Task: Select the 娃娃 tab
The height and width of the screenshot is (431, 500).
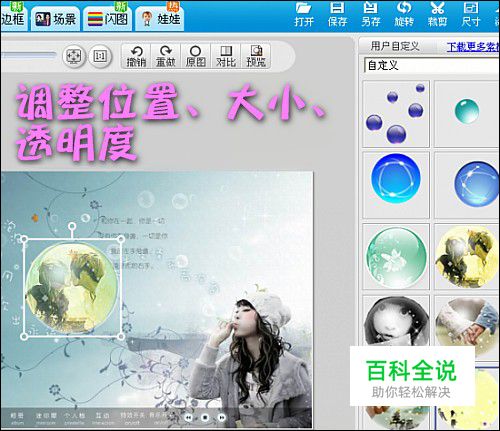Action: (160, 19)
